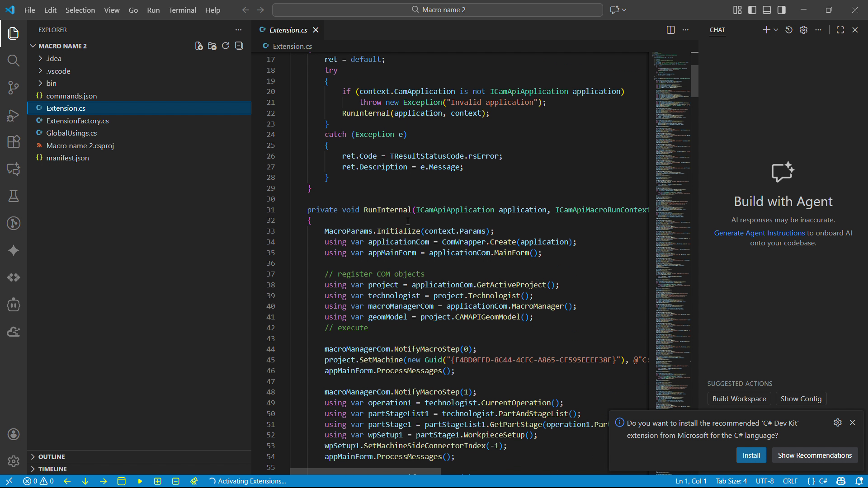Open Customize Layout control
This screenshot has width=868, height=488.
(x=737, y=10)
